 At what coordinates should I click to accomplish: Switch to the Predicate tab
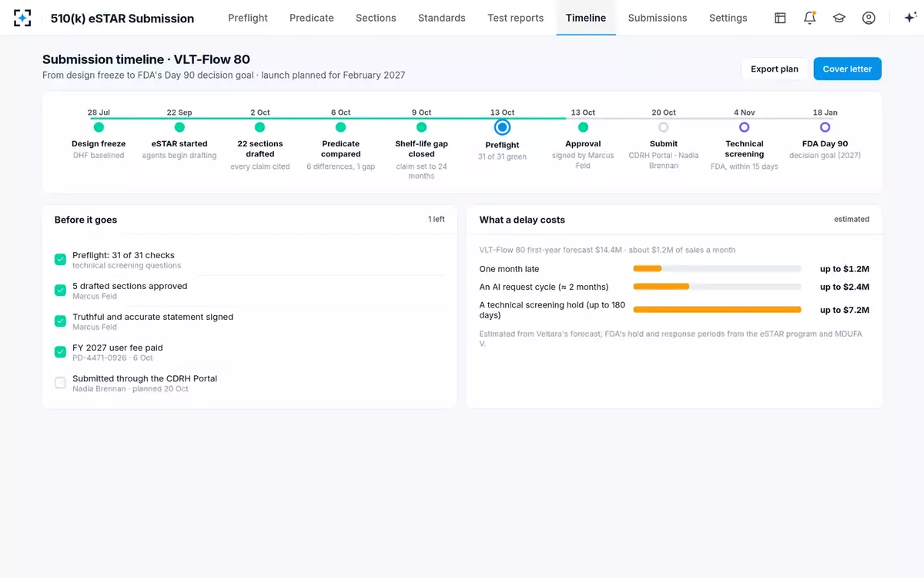[312, 18]
